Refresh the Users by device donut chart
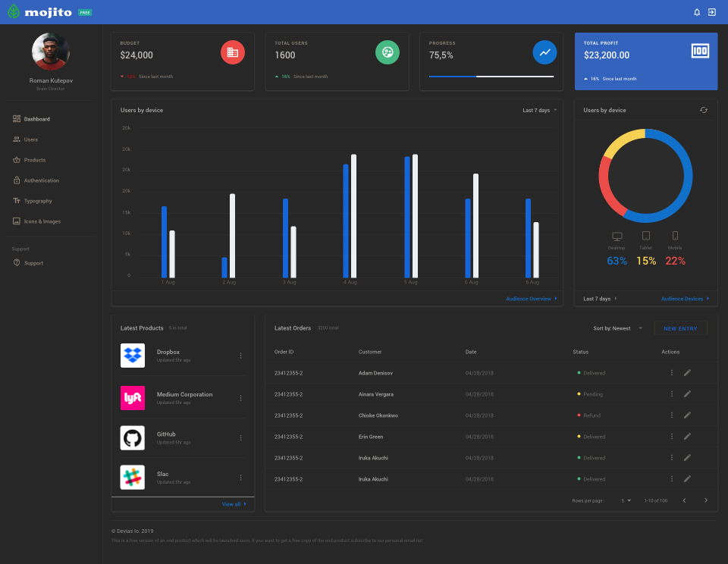728x564 pixels. tap(703, 110)
